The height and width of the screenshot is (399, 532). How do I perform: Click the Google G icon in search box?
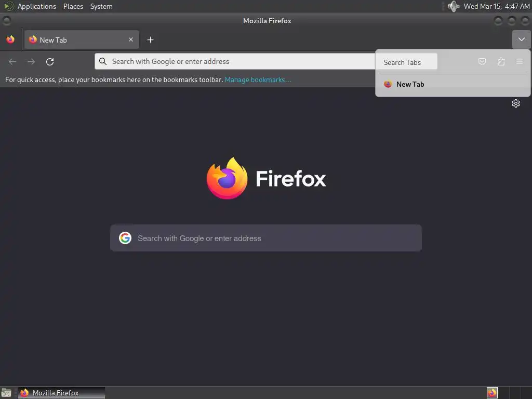[125, 238]
